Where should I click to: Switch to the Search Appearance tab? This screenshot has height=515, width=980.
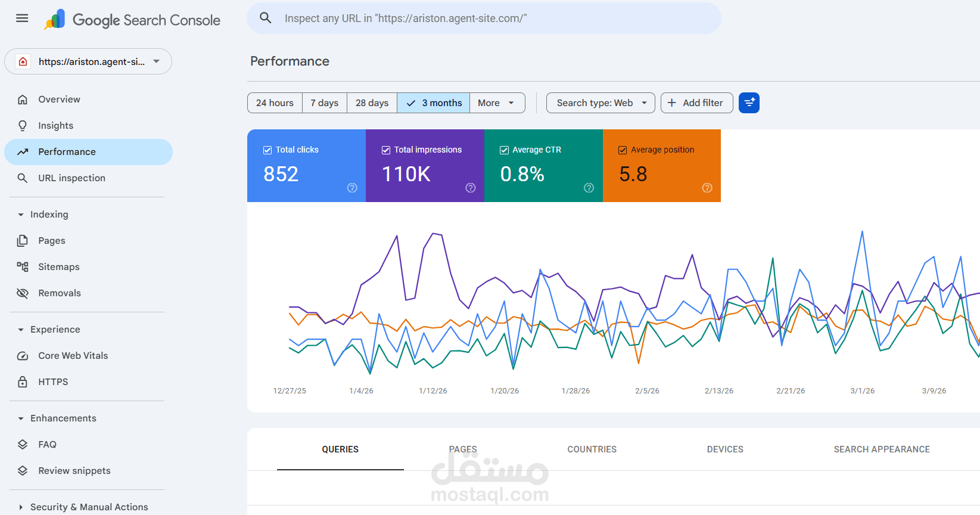tap(882, 449)
